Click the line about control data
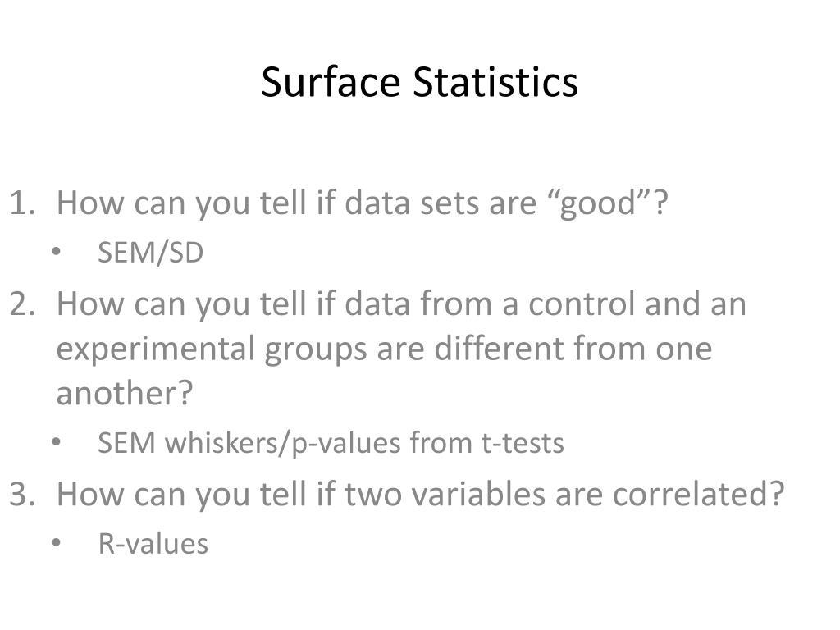Screen dimensions: 840x630 [x=401, y=304]
